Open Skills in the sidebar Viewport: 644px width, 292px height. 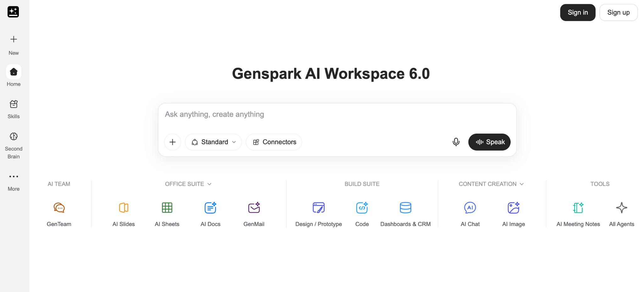[14, 109]
